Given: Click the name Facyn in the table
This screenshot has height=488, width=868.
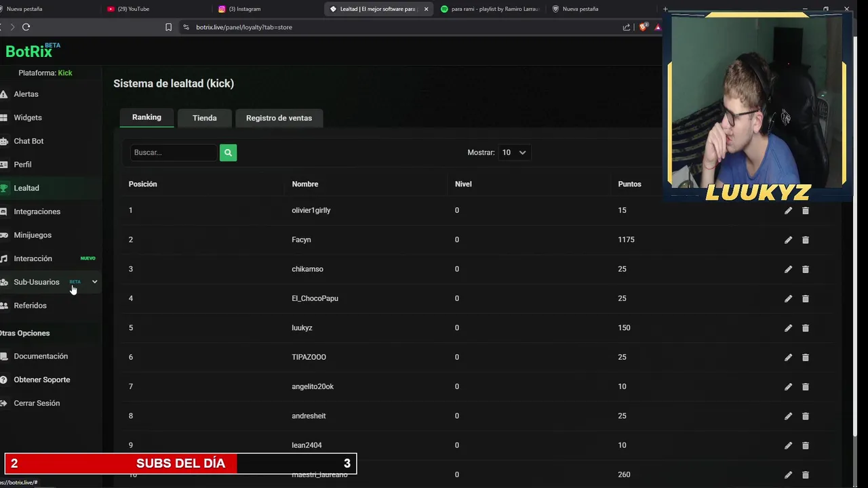Looking at the screenshot, I should tap(301, 240).
